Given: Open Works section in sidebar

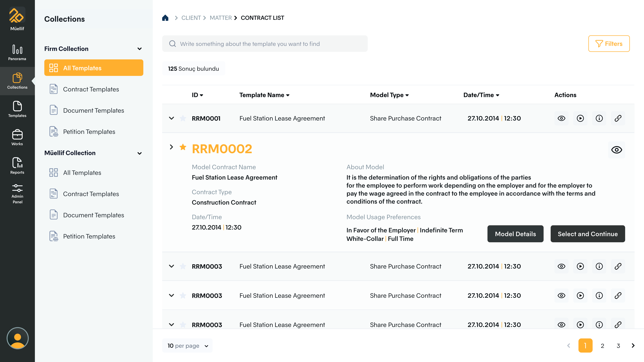Looking at the screenshot, I should [x=17, y=138].
